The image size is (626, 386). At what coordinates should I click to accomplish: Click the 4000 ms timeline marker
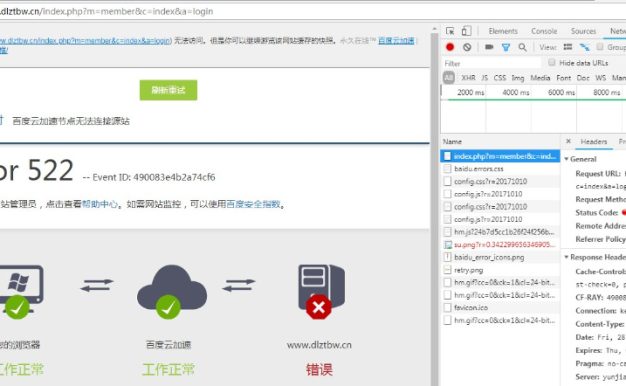pos(515,92)
